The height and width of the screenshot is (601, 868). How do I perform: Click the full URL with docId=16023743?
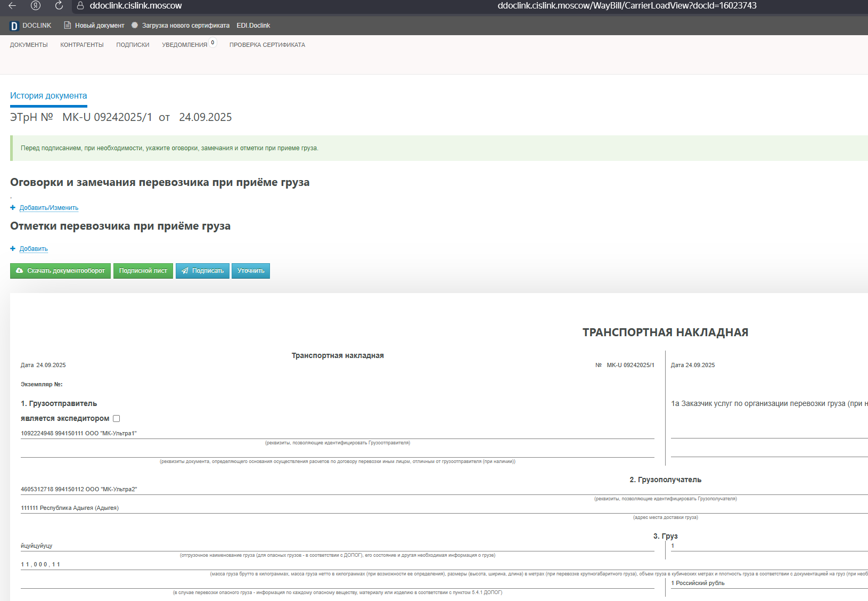click(x=627, y=6)
